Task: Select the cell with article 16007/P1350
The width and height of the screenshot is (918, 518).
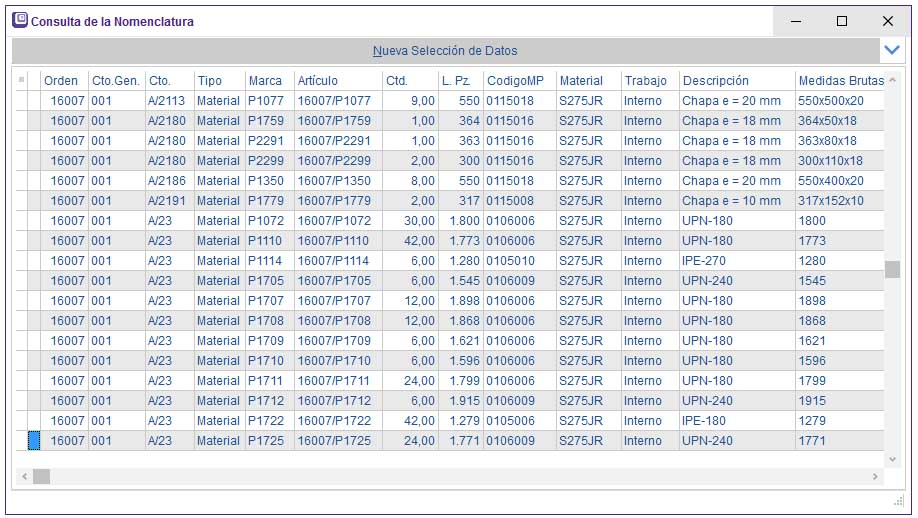Action: 336,181
